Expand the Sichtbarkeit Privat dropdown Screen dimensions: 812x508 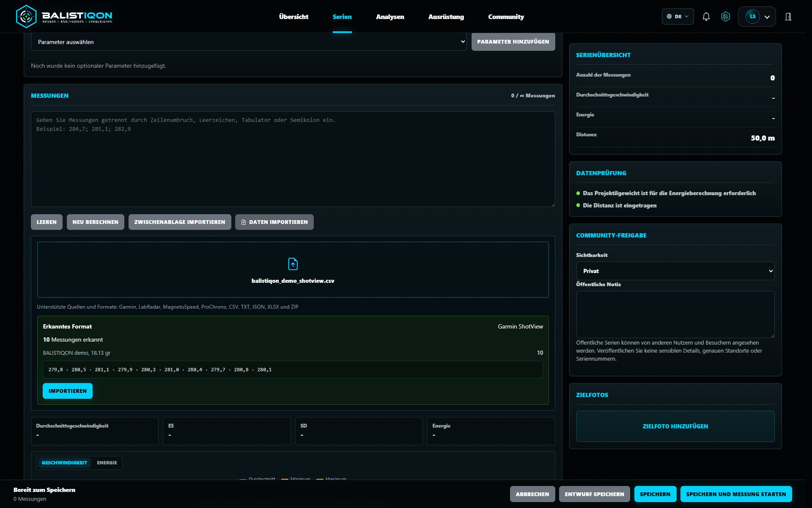pyautogui.click(x=675, y=271)
